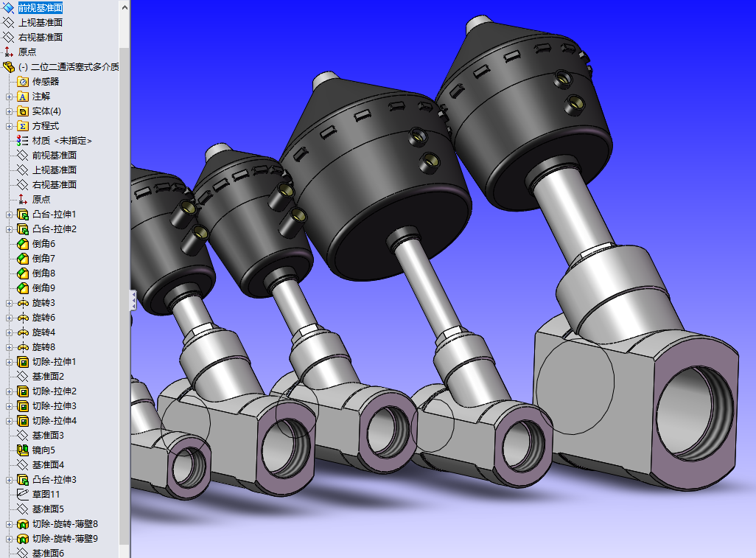Select the 切除-旋转-薄壁8 feature icon
Image resolution: width=756 pixels, height=558 pixels.
coord(23,524)
